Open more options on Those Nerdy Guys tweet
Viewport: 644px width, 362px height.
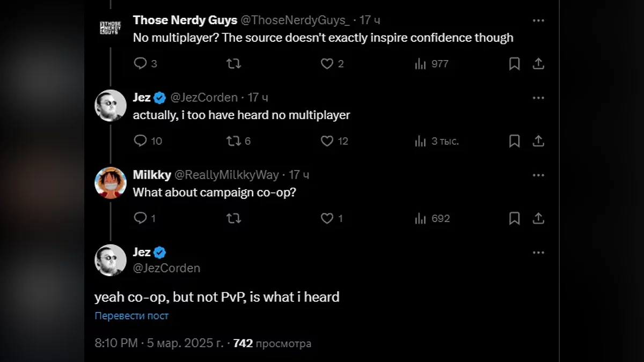pyautogui.click(x=538, y=20)
